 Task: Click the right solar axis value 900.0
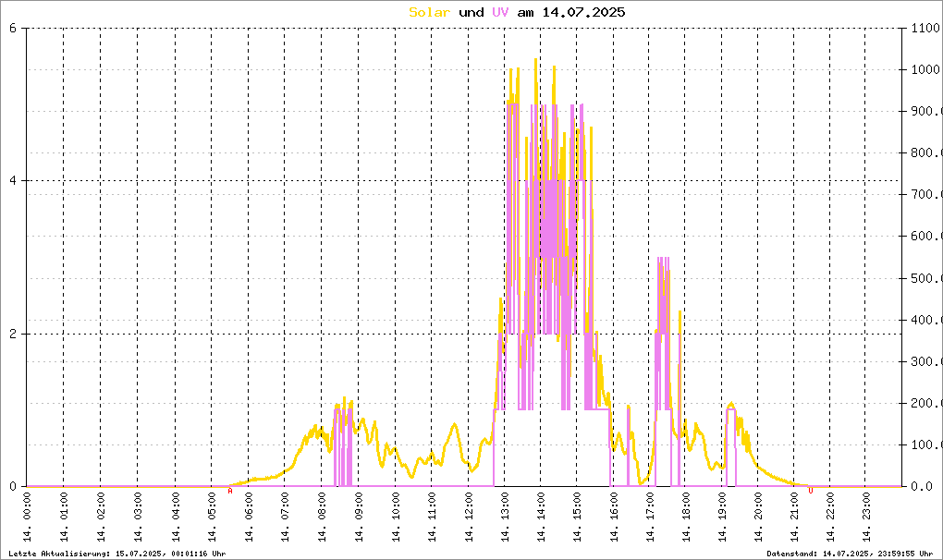(926, 111)
